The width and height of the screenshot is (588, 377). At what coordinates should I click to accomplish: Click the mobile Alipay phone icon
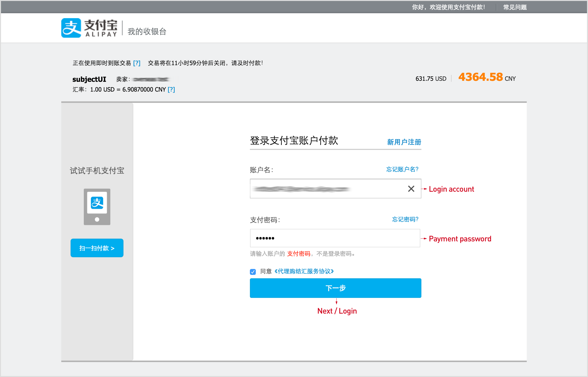point(97,207)
